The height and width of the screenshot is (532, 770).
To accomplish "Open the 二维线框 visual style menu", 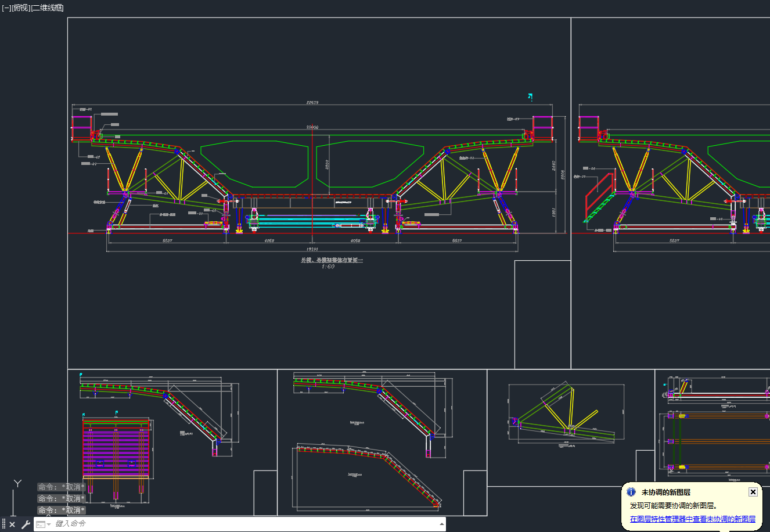I will click(x=47, y=8).
